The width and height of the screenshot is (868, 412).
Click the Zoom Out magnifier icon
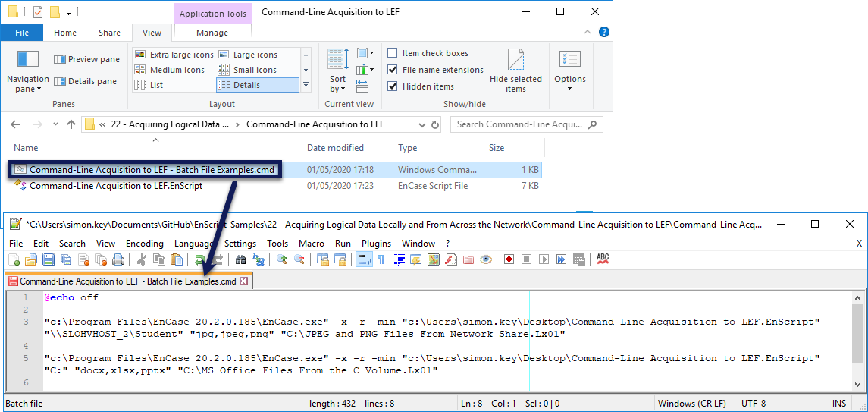tap(299, 259)
